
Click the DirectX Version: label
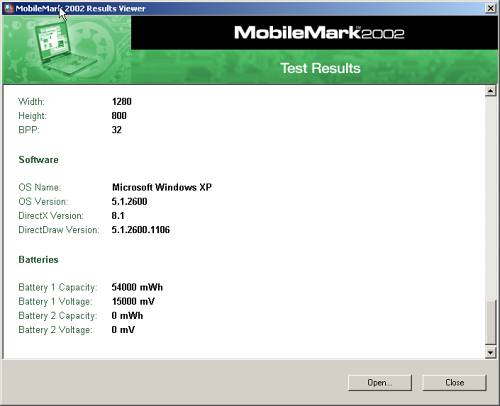(x=51, y=216)
